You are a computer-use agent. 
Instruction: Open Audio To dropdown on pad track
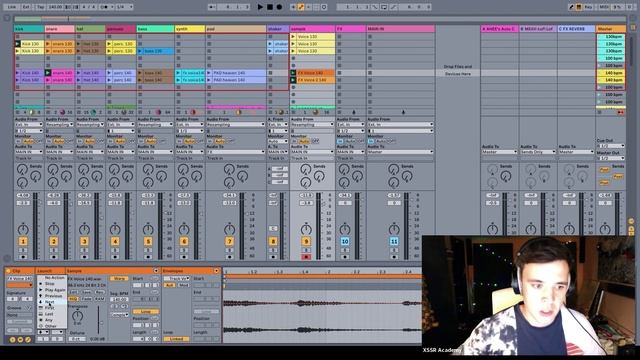click(236, 152)
